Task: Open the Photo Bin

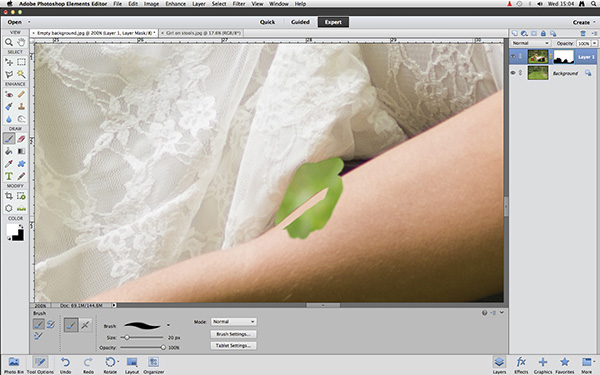Action: pyautogui.click(x=13, y=365)
